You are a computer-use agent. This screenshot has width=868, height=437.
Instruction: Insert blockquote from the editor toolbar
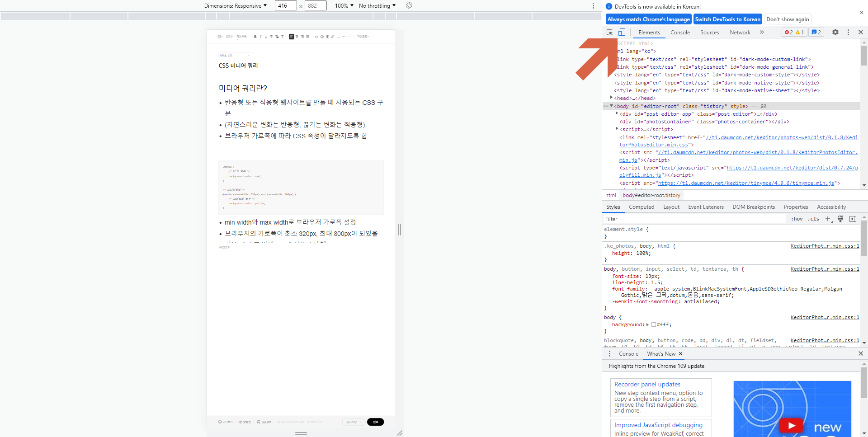coord(316,37)
